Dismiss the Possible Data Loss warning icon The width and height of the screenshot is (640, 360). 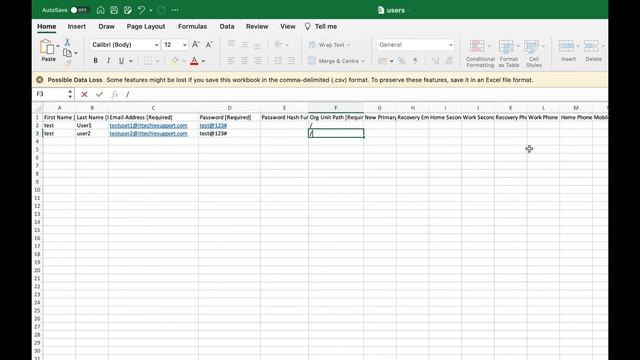point(40,80)
